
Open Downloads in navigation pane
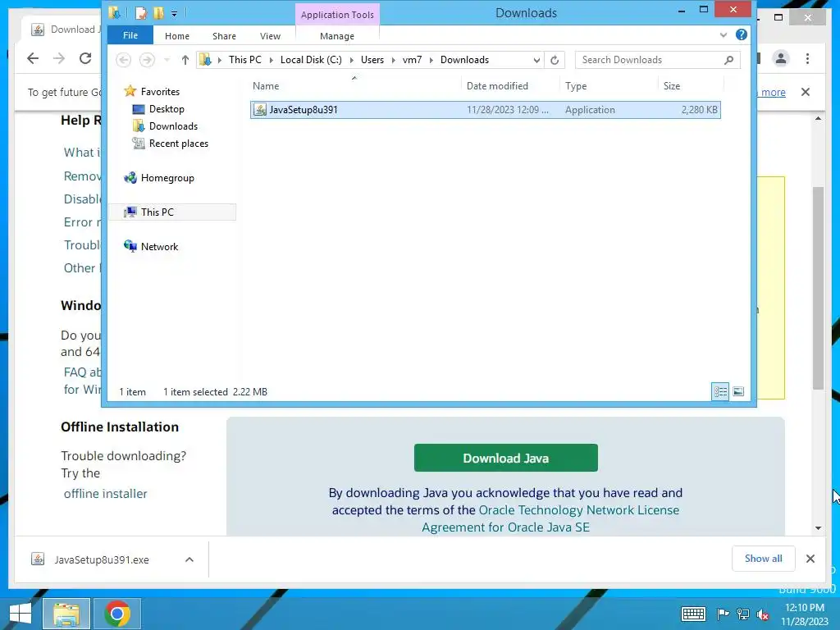pos(173,126)
